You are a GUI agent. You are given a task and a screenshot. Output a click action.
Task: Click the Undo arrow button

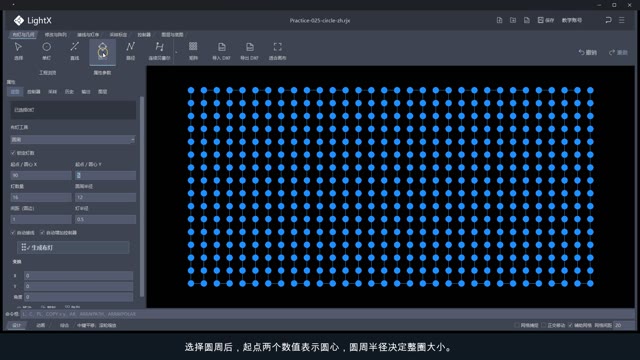pyautogui.click(x=587, y=52)
